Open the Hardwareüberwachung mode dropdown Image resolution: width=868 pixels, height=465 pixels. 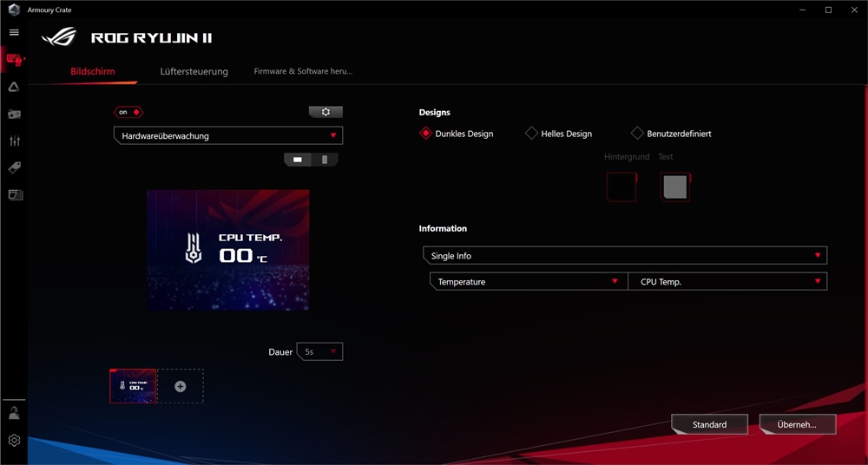pos(228,135)
